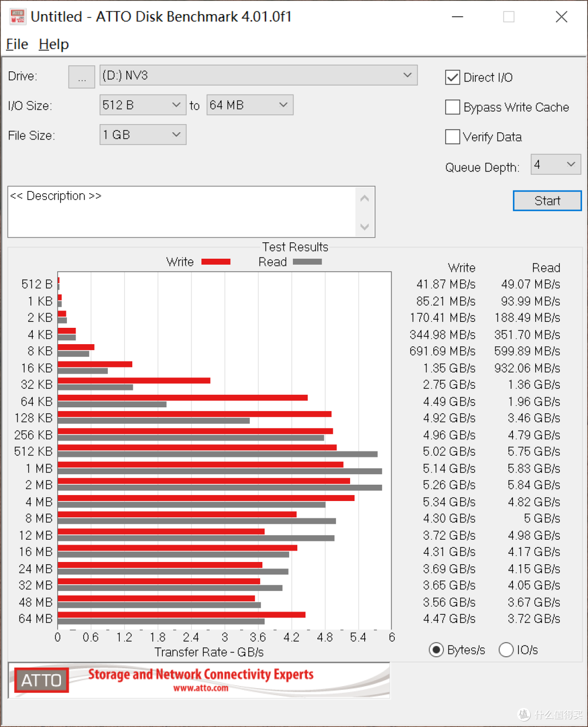Select the IO/s radio button

click(x=506, y=650)
